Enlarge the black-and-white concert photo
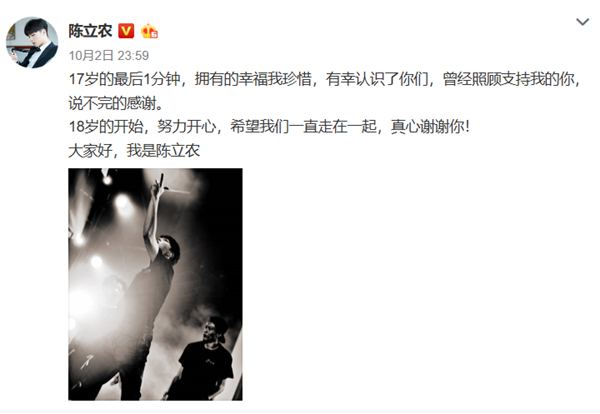The image size is (600, 414). (x=155, y=284)
